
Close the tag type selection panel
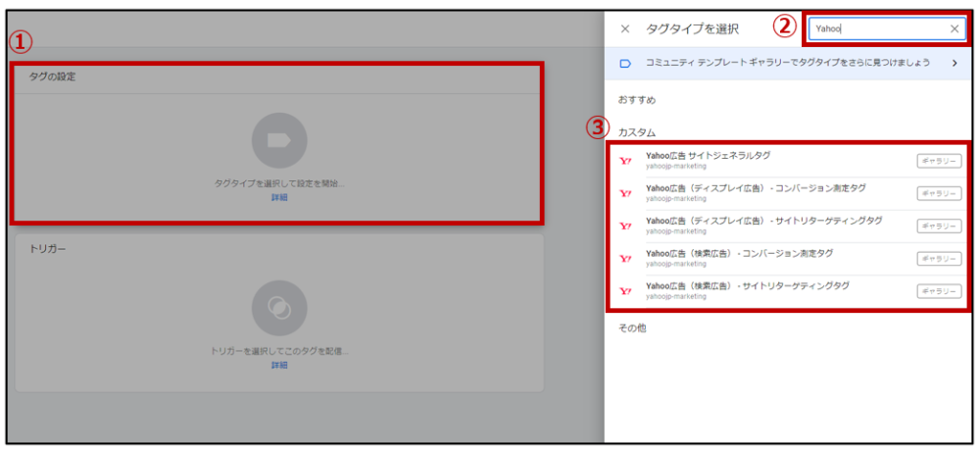click(x=625, y=28)
